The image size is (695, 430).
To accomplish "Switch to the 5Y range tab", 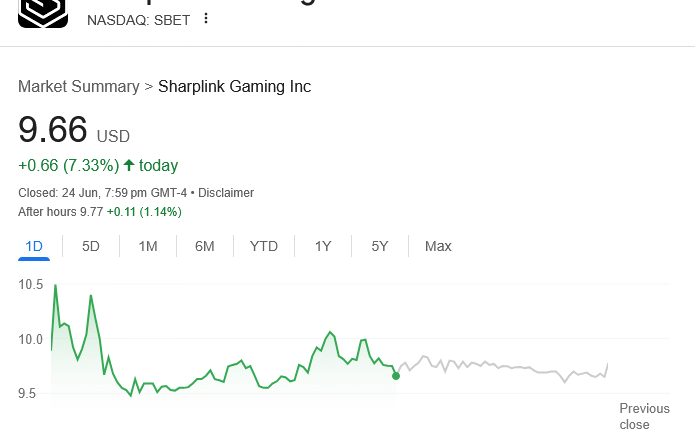I will pyautogui.click(x=380, y=246).
